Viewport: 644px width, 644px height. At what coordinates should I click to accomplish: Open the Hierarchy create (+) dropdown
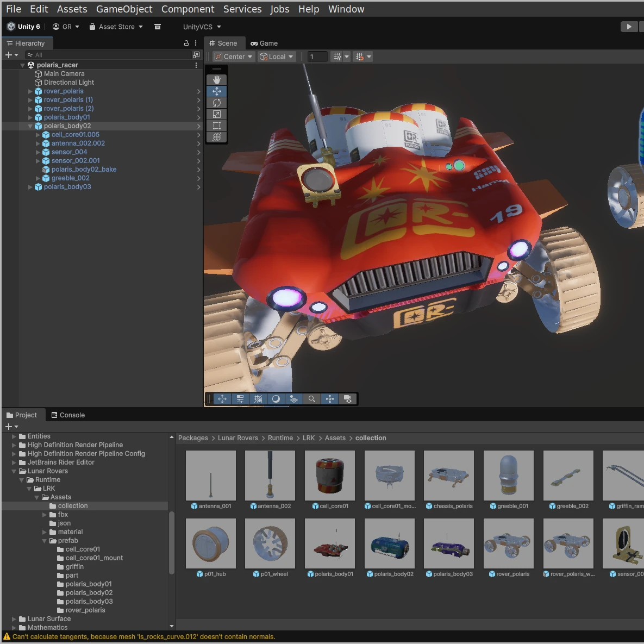pyautogui.click(x=11, y=55)
